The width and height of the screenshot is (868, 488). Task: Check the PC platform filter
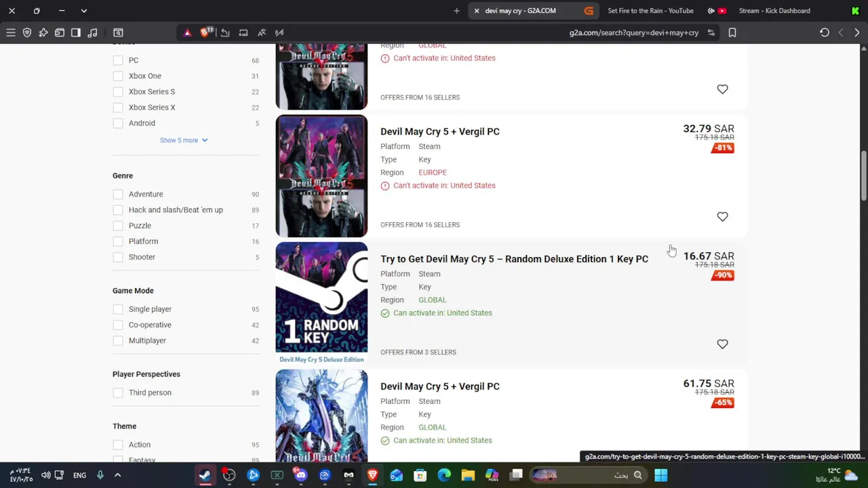click(x=118, y=60)
